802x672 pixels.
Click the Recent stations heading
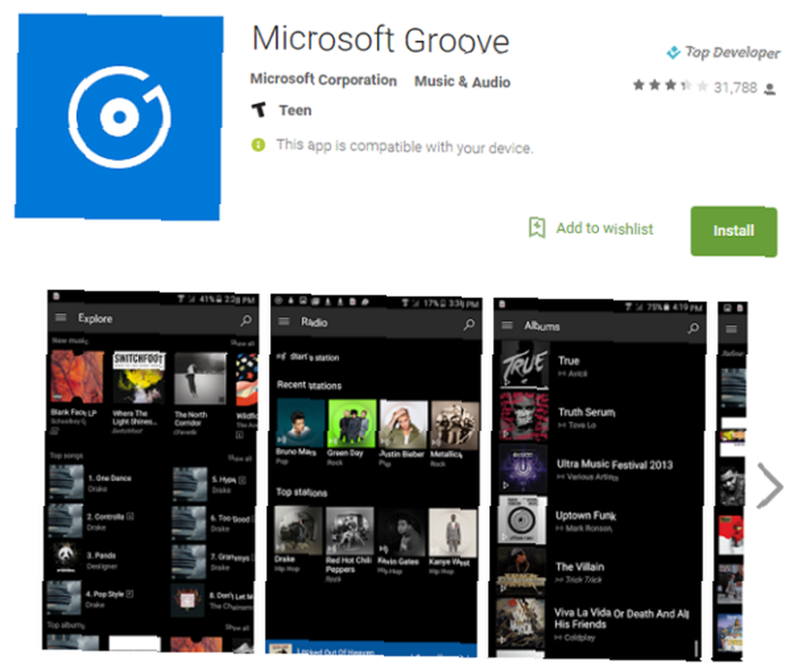310,385
